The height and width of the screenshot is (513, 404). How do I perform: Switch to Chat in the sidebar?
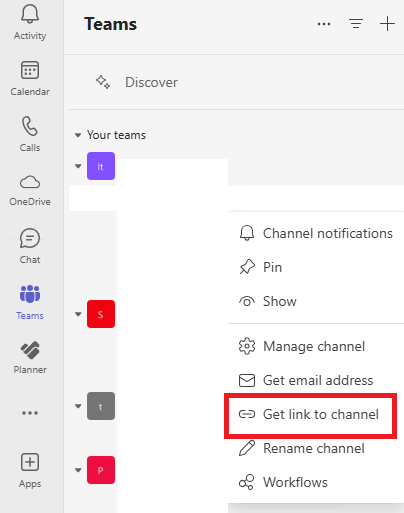pyautogui.click(x=30, y=246)
